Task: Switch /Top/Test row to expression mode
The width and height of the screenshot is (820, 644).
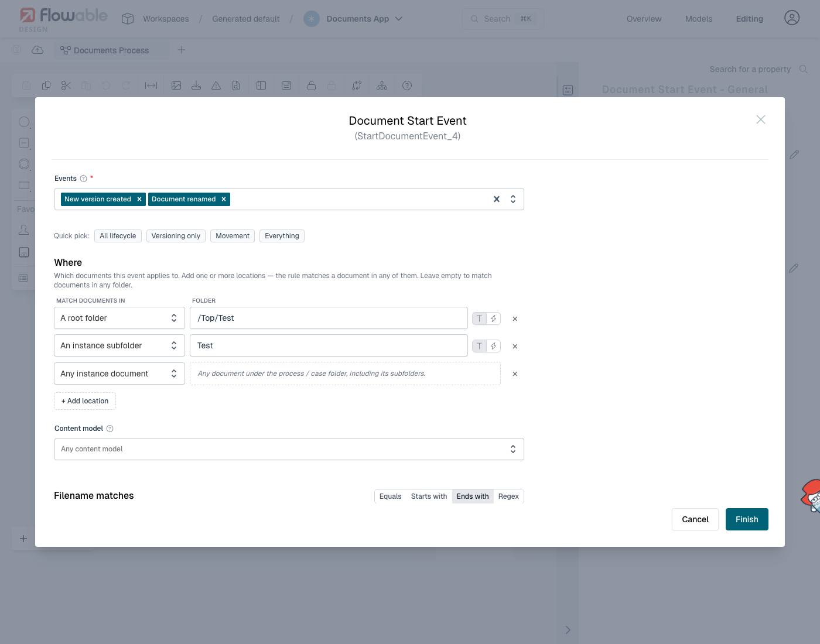Action: coord(494,318)
